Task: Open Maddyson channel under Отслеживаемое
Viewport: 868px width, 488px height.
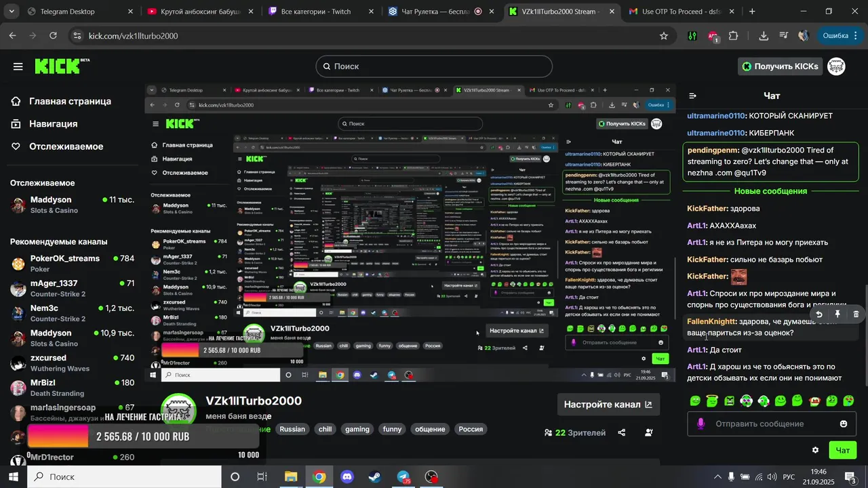Action: [72, 205]
